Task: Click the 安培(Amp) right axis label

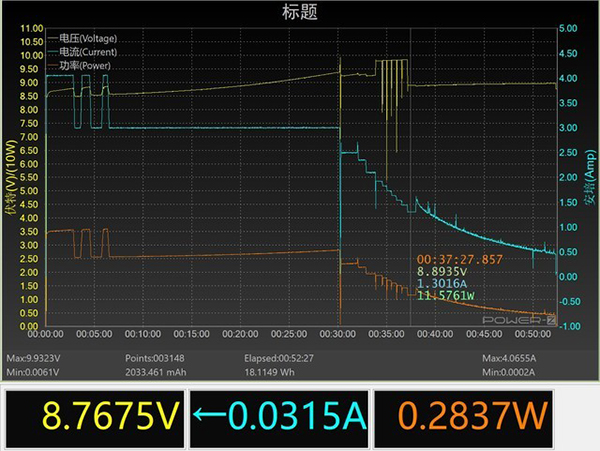Action: click(x=590, y=178)
